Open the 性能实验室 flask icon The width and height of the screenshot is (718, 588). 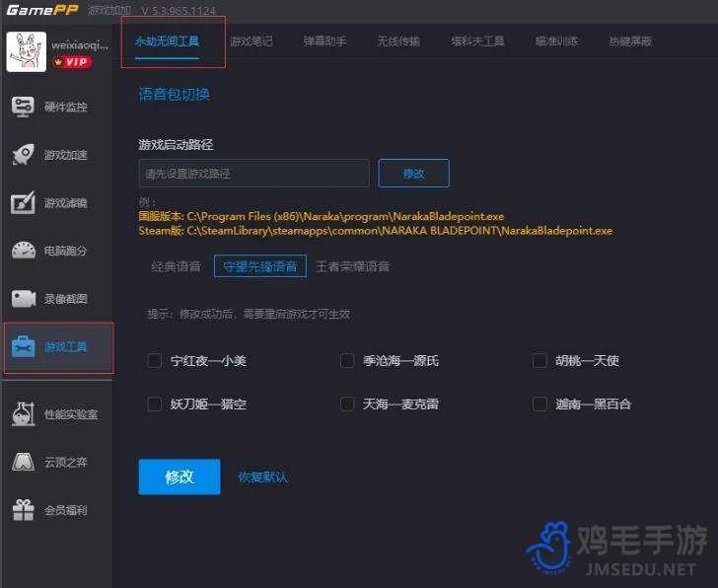click(x=24, y=413)
